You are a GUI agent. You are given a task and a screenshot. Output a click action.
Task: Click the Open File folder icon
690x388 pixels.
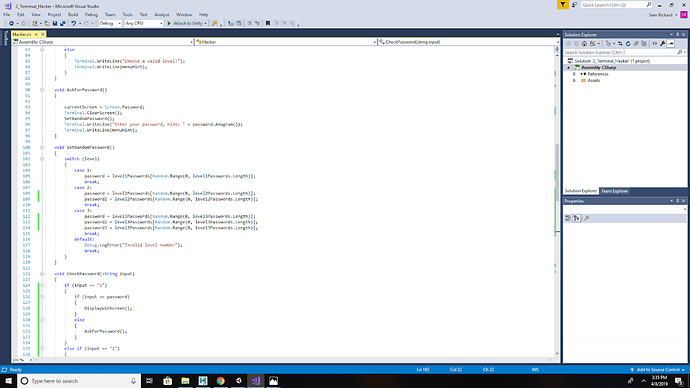coord(47,23)
